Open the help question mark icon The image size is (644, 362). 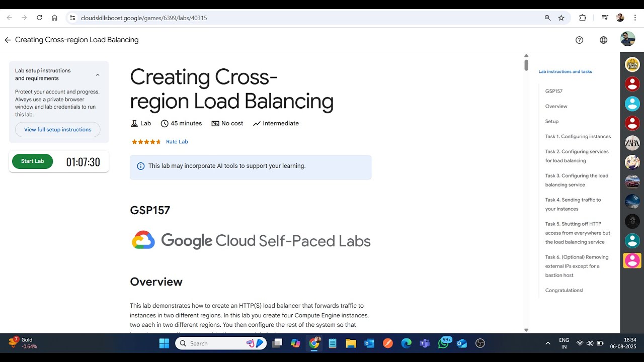pos(579,40)
